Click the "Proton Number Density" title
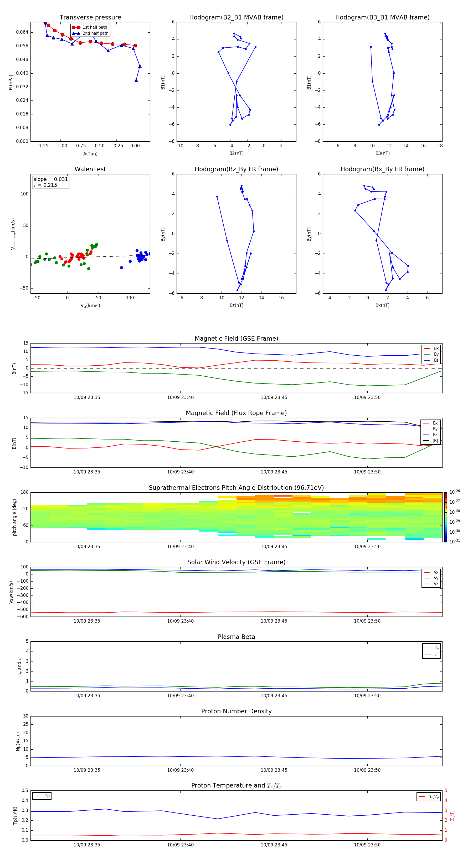 (x=236, y=711)
